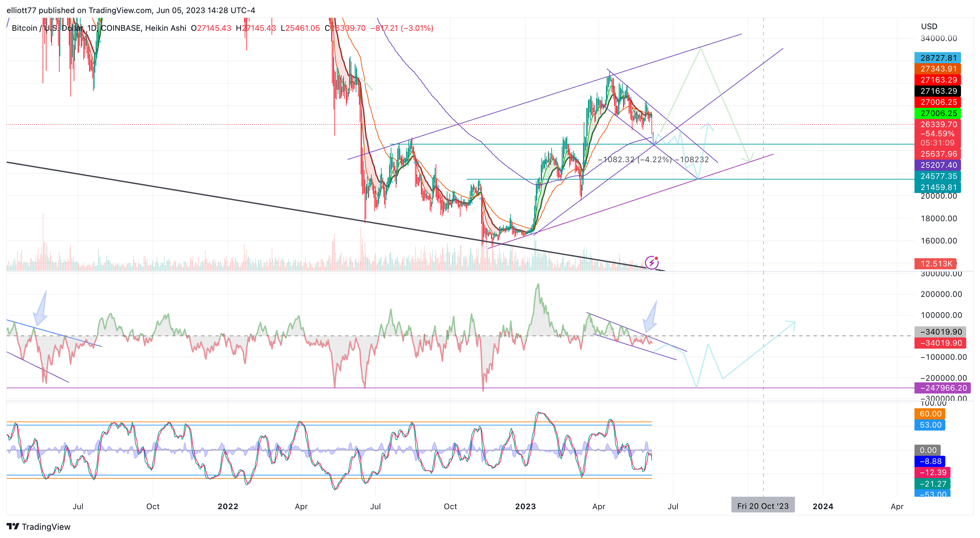Click the measurement text -1082.32 (-4.22%)
Screen dimensions: 980x538
[634, 160]
